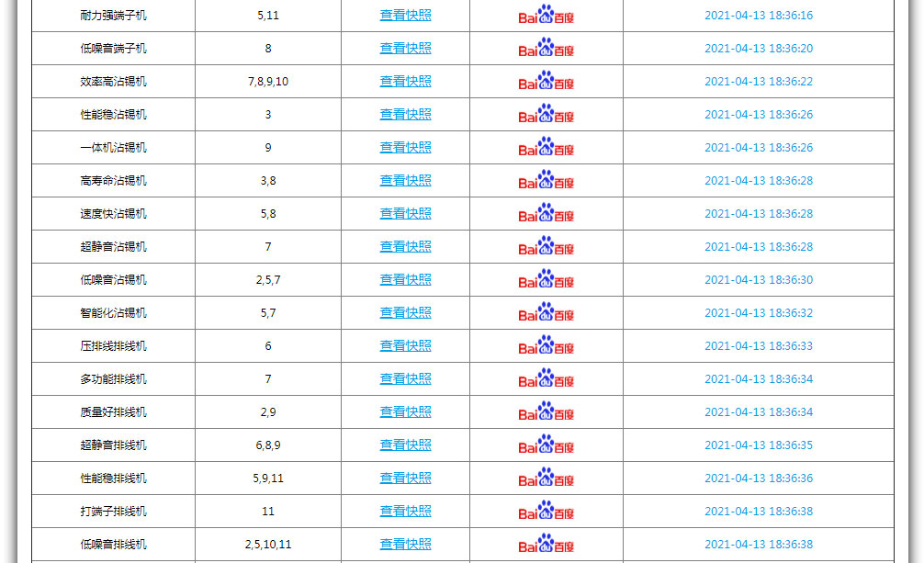Viewport: 924px width, 563px height.
Task: Select keyword cell 低噪音排线机
Action: click(113, 544)
